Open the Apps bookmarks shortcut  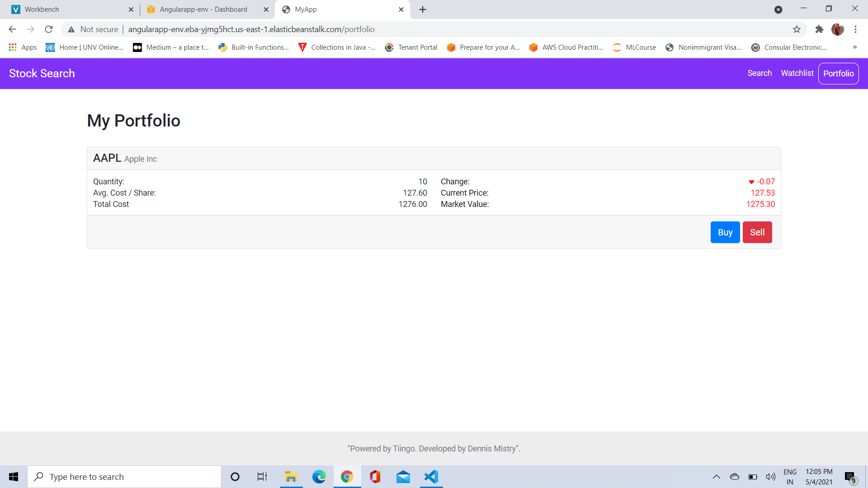click(23, 47)
